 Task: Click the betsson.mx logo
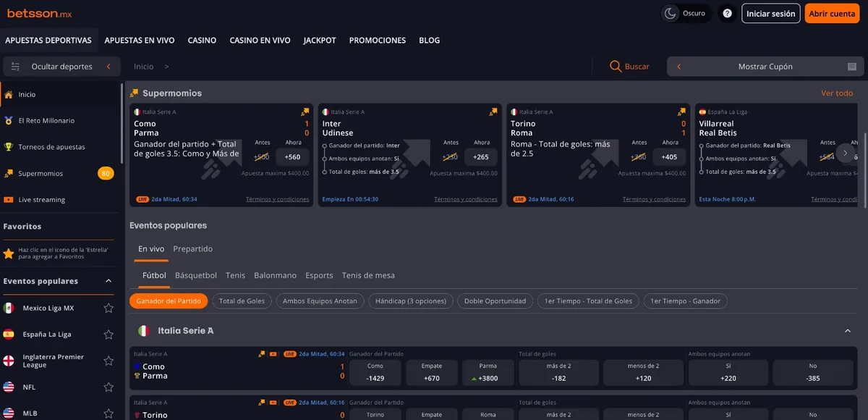point(40,14)
